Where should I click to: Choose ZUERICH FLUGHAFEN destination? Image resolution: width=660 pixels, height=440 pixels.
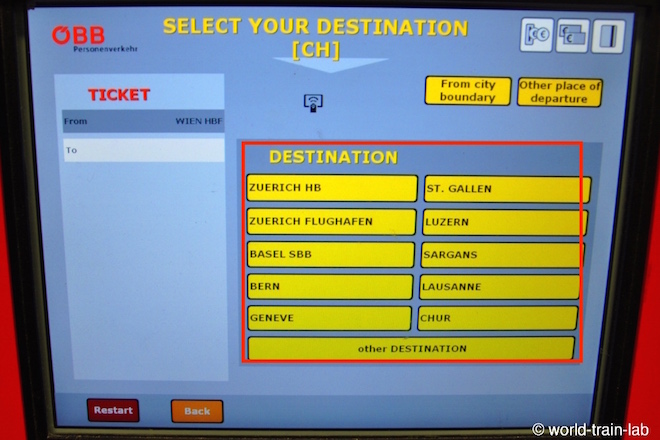point(331,221)
